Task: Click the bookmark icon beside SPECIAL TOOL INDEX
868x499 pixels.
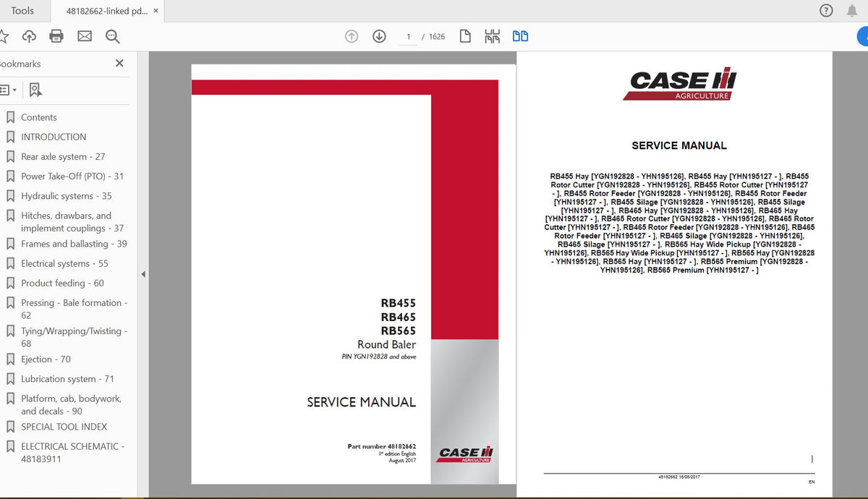Action: (x=10, y=427)
